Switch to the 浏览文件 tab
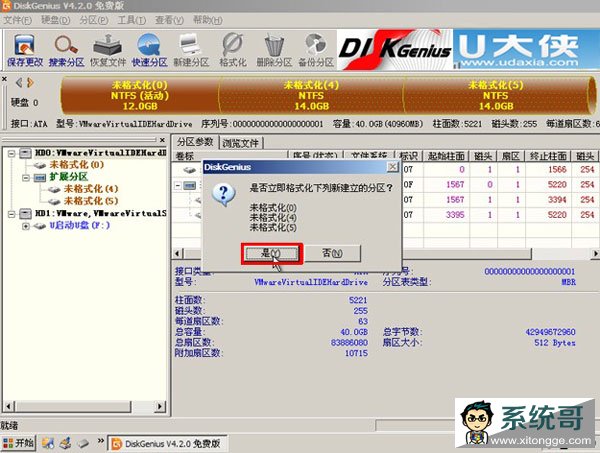This screenshot has height=453, width=600. coord(241,143)
